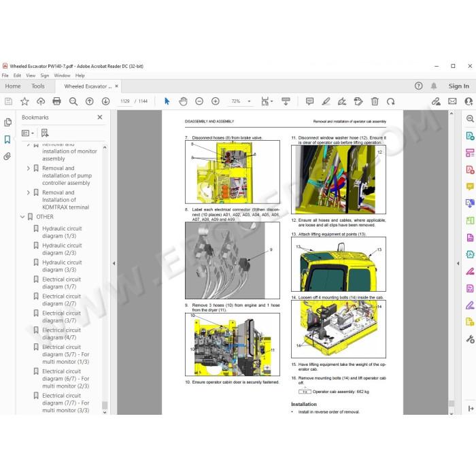The width and height of the screenshot is (476, 476).
Task: Collapse the OTHER bookmark group
Action: (22, 217)
